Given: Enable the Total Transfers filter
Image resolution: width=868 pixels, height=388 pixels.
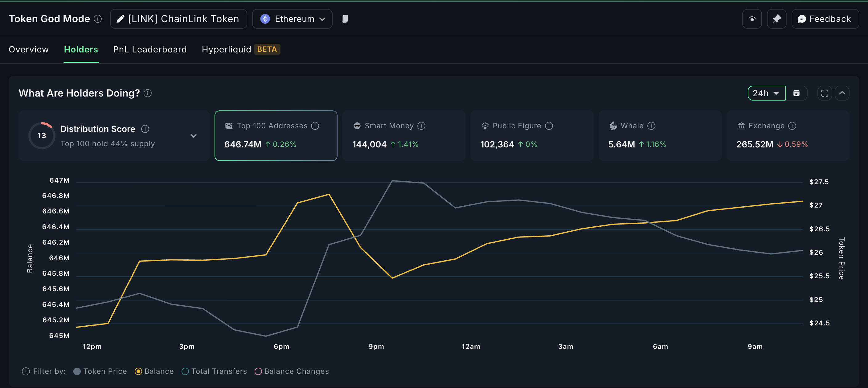Looking at the screenshot, I should click(185, 371).
